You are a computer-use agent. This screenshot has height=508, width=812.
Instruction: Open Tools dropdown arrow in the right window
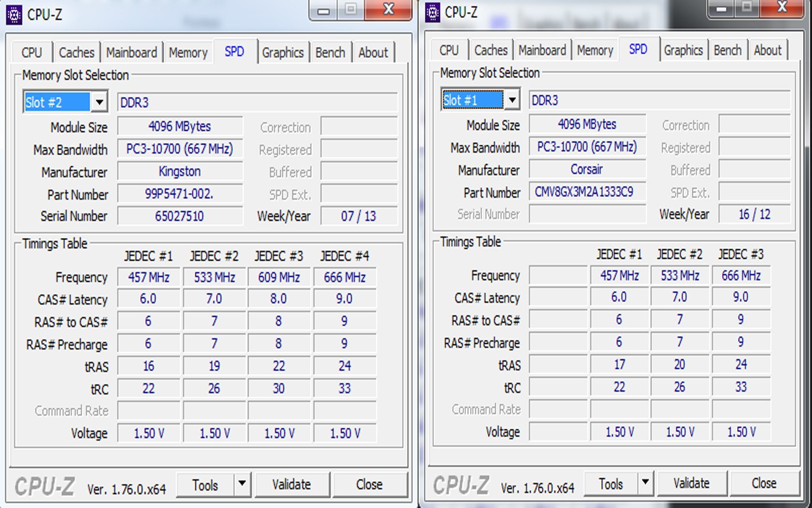coord(645,483)
